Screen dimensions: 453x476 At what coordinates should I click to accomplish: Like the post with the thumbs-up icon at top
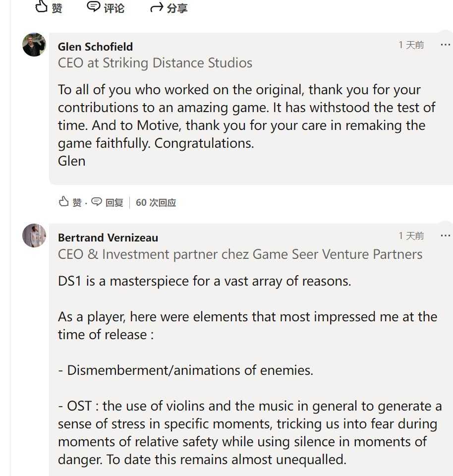pos(49,7)
